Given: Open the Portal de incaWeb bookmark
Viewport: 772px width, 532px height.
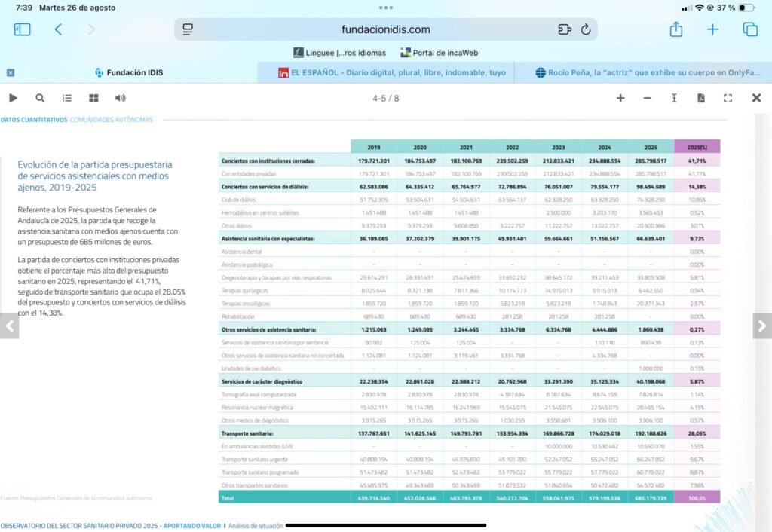Looking at the screenshot, I should click(439, 53).
